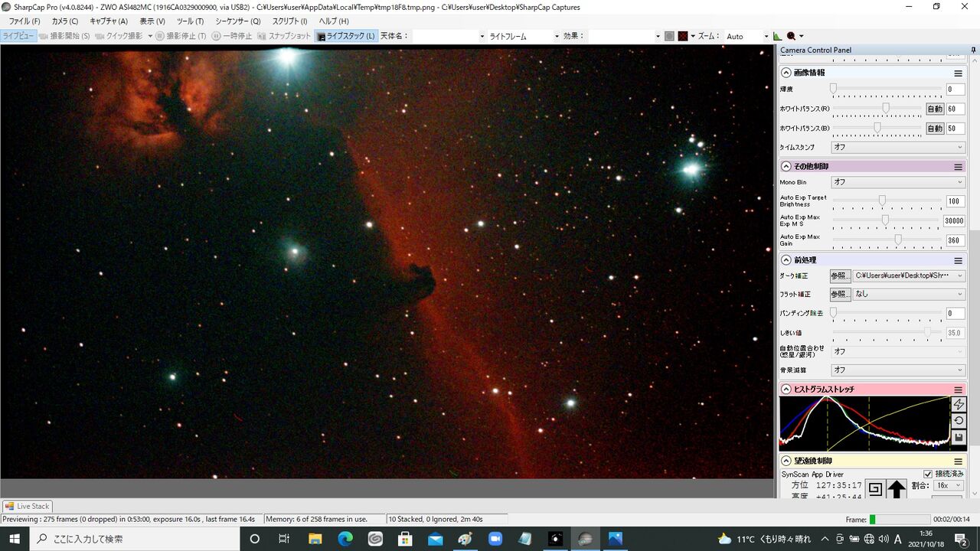Click the Auto Exp Max Gain slider handle
980x551 pixels.
[898, 240]
